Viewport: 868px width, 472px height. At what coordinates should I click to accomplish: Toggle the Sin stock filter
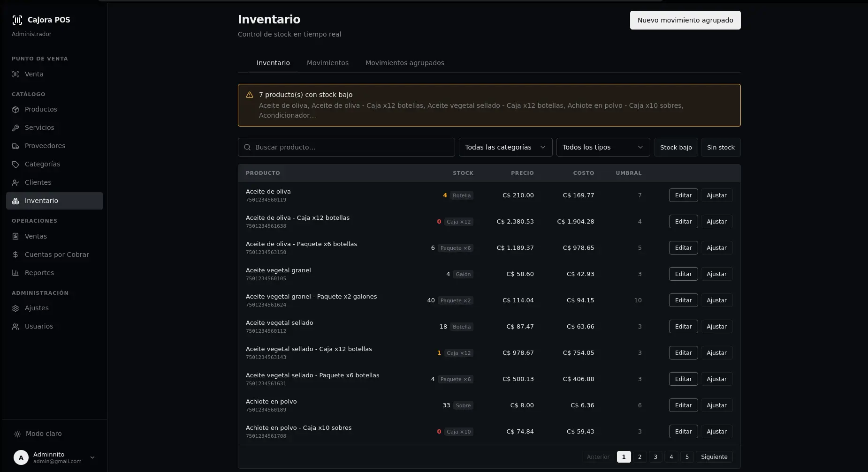click(x=721, y=147)
